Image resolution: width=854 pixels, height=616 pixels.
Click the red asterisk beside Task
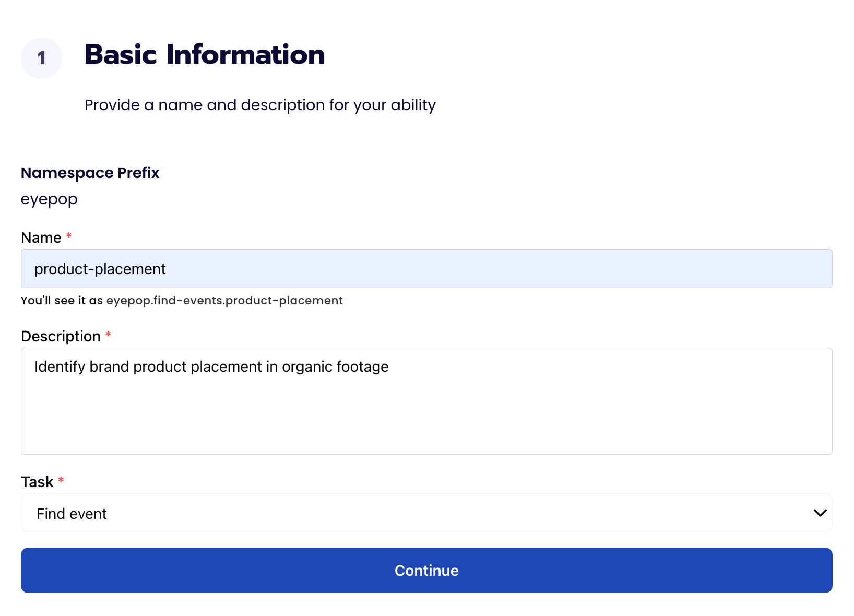(61, 480)
